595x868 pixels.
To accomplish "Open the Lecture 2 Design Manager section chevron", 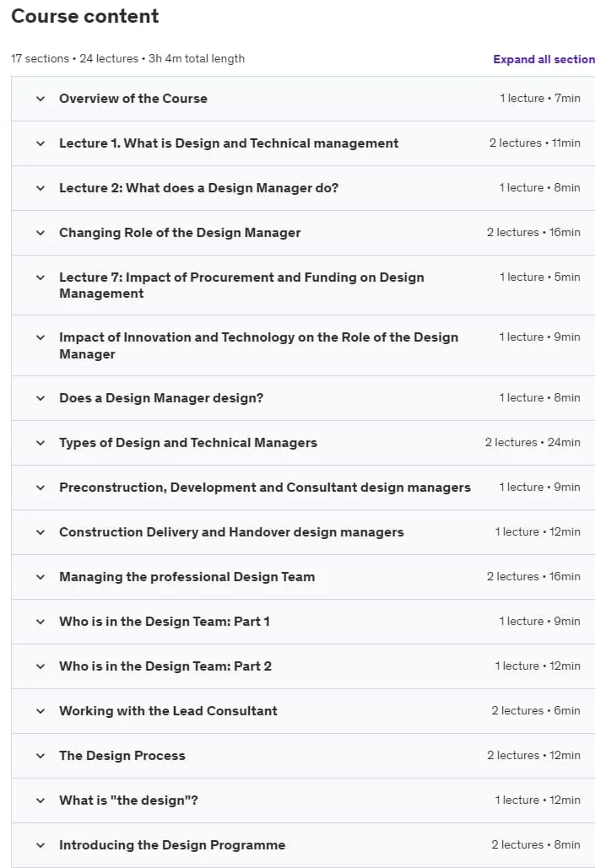I will (41, 188).
